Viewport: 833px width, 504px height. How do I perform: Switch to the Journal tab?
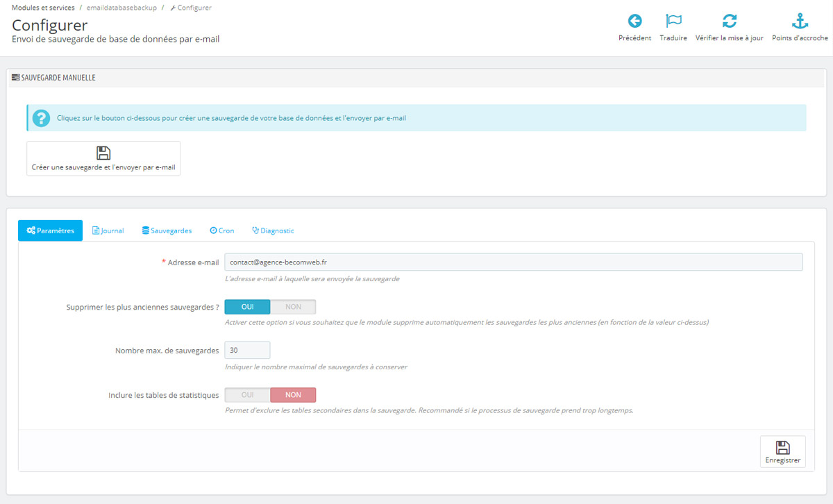pyautogui.click(x=108, y=230)
